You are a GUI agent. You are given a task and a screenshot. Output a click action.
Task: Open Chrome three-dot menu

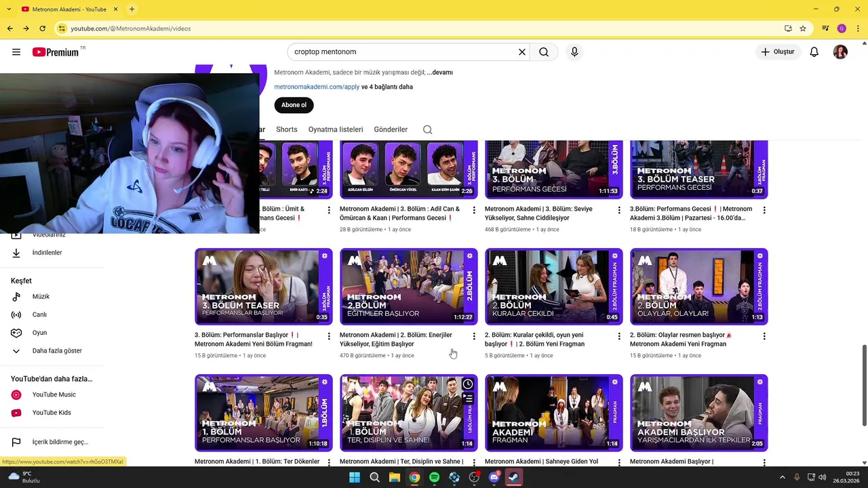click(x=857, y=28)
